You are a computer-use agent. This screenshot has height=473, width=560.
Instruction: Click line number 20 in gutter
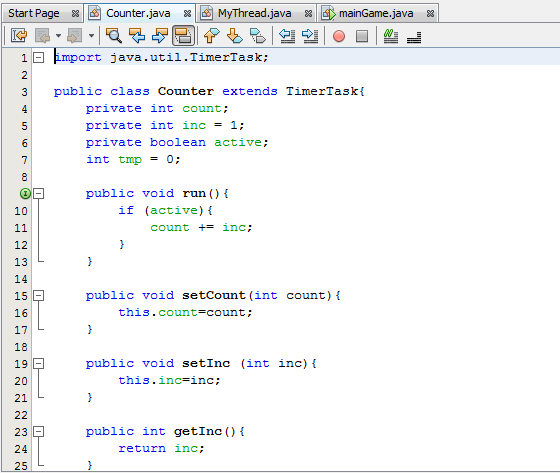pyautogui.click(x=21, y=381)
